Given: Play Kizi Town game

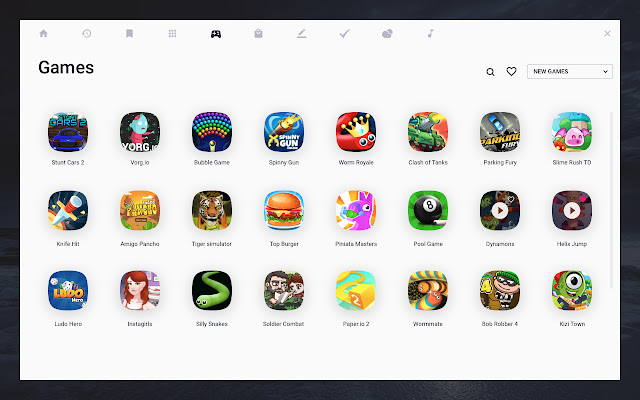Looking at the screenshot, I should click(572, 291).
